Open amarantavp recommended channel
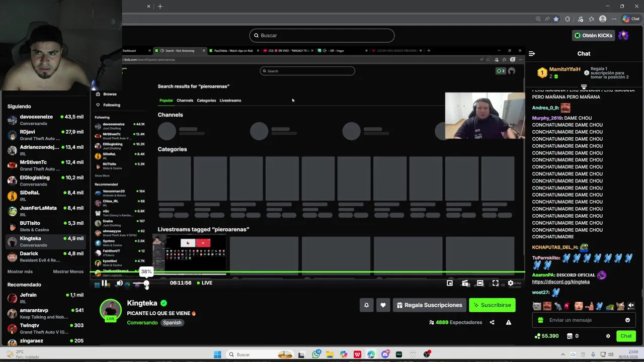This screenshot has height=362, width=644. (46, 313)
